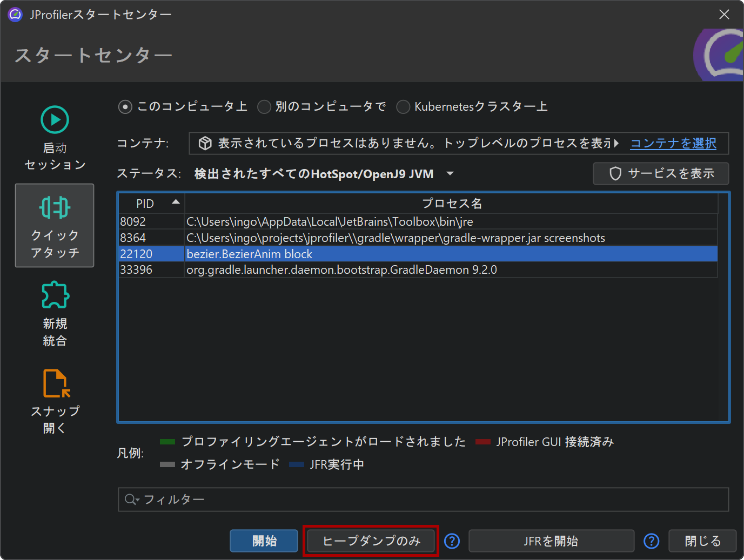Select the Kubernetesクラスター上 radio button
This screenshot has height=560, width=744.
[x=403, y=107]
